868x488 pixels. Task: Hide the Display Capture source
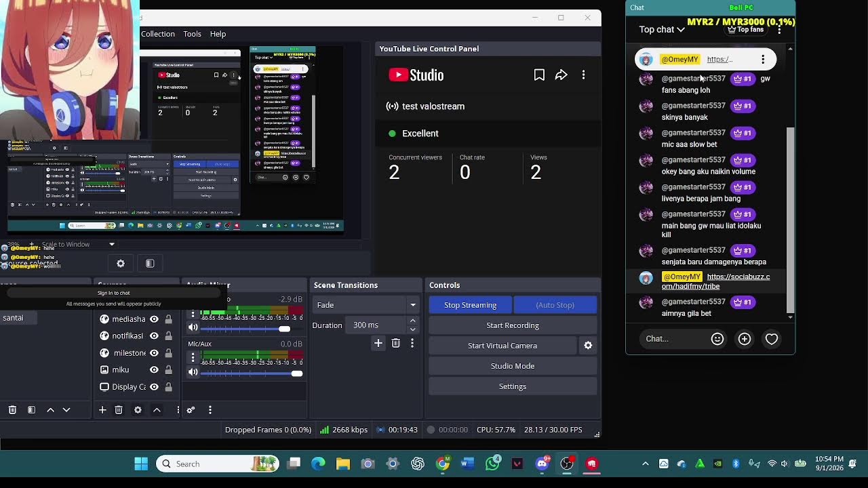click(154, 387)
